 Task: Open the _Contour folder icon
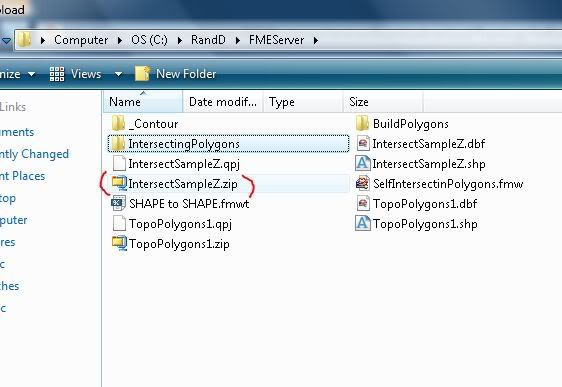[118, 123]
